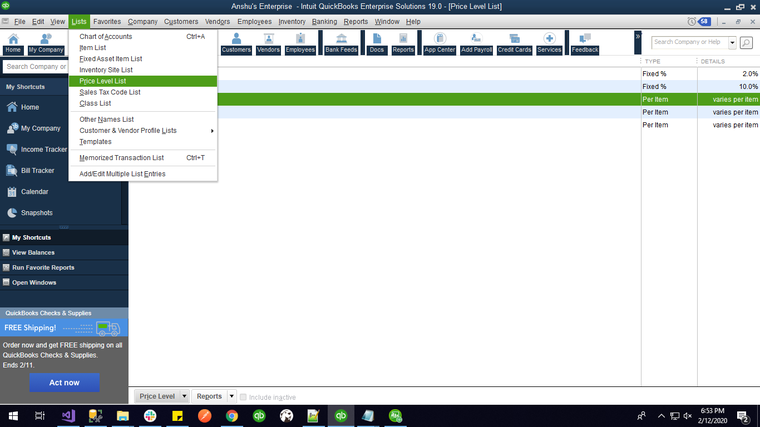Select Memorized Transaction List entry
This screenshot has width=760, height=427.
(142, 158)
